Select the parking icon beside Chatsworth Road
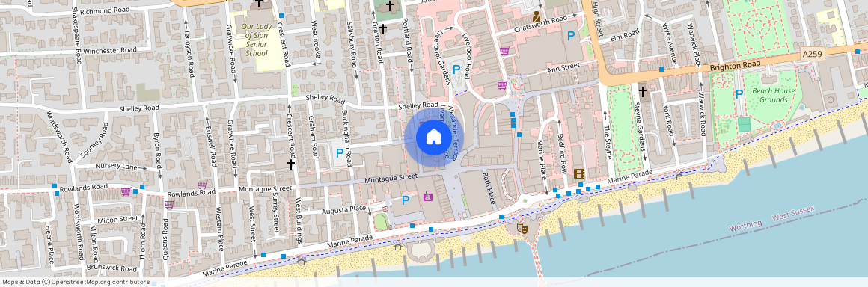Screen dimensions: 868x287 click(x=571, y=36)
